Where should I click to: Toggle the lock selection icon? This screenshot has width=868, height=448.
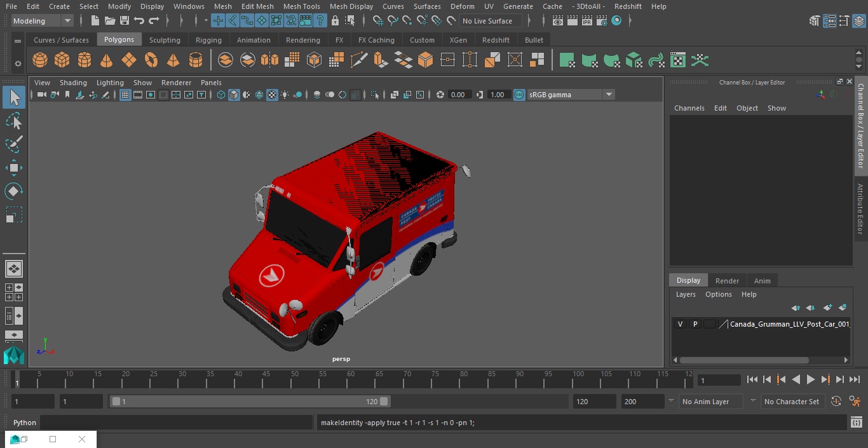tap(336, 21)
